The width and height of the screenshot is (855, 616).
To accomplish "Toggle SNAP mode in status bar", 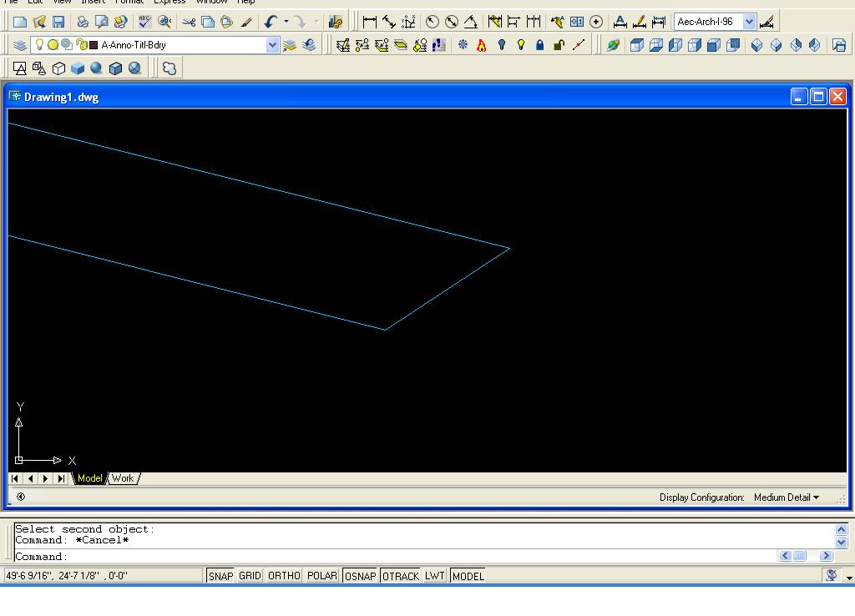I will point(220,576).
